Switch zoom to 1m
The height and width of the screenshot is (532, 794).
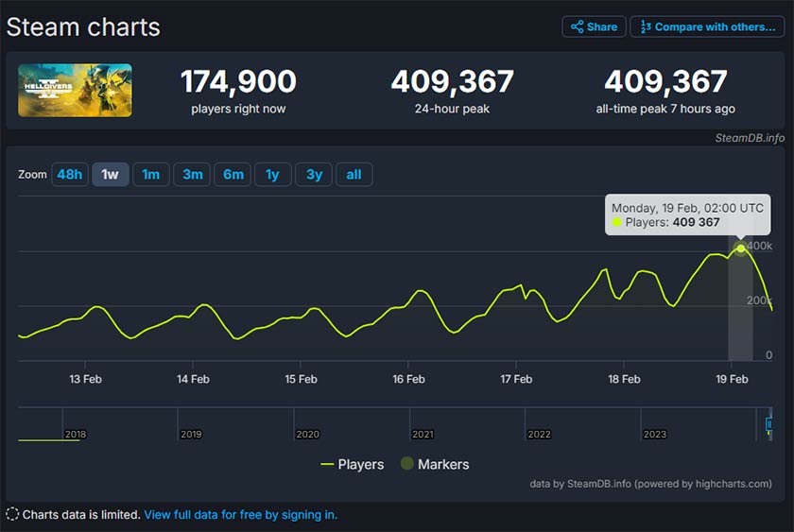click(x=151, y=175)
